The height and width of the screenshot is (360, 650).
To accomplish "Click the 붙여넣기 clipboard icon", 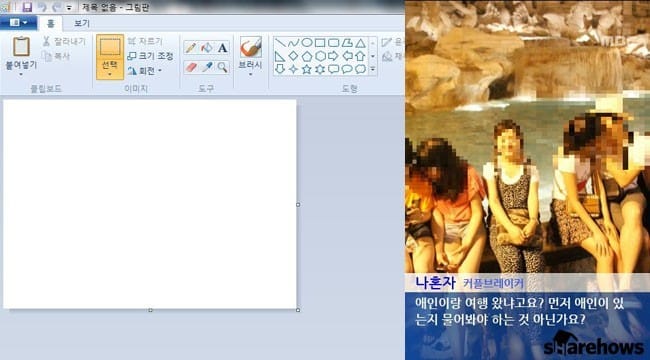I will point(21,46).
